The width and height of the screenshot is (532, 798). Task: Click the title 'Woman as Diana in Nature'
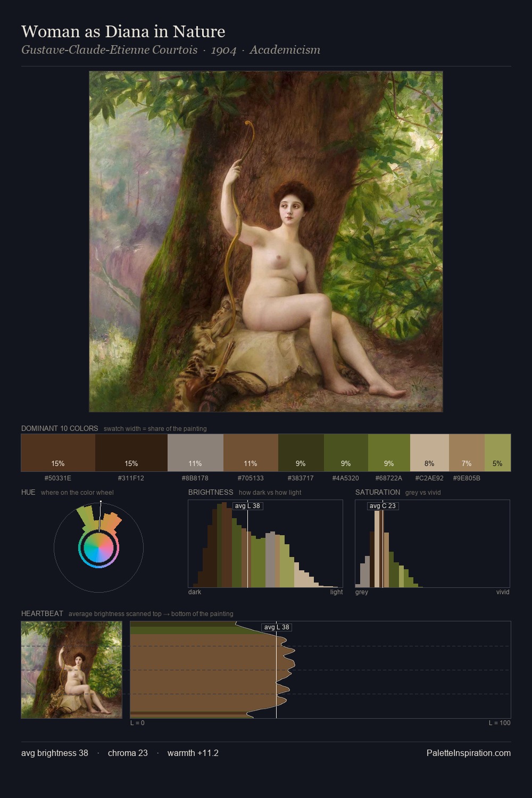(123, 31)
